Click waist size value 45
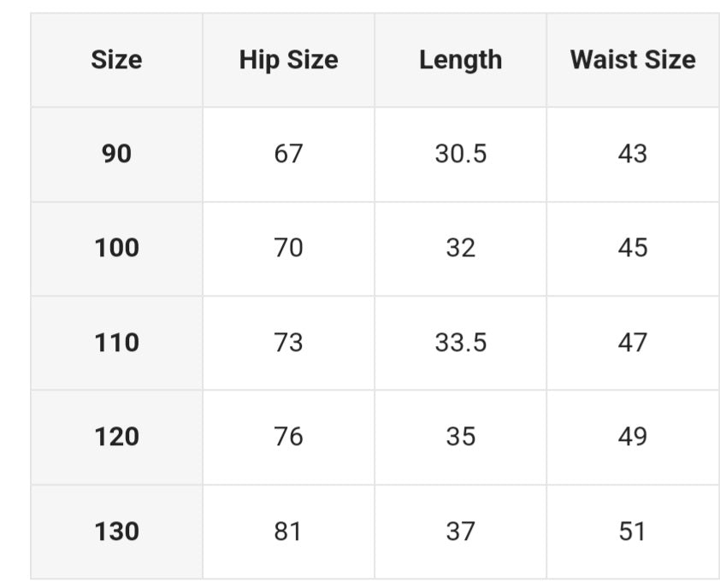The width and height of the screenshot is (720, 588). [x=633, y=248]
